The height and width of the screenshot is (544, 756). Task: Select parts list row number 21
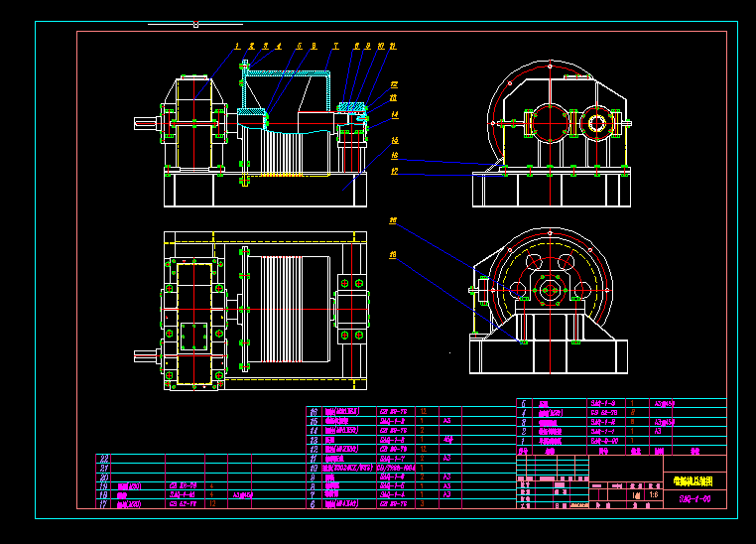click(x=103, y=468)
